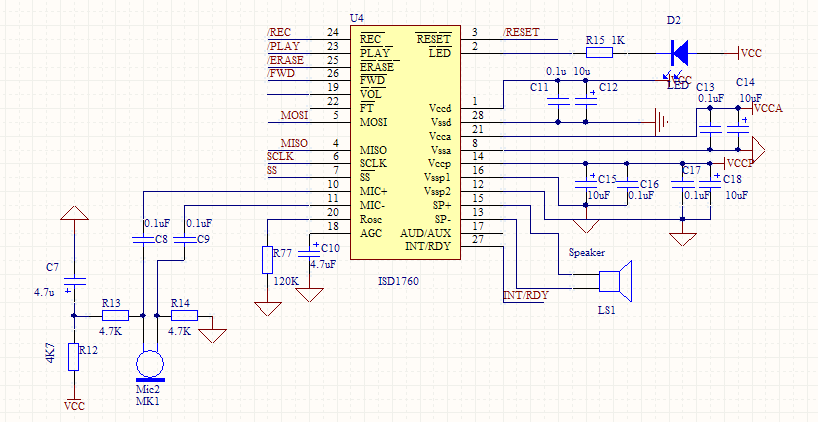Click the /RESET net label
This screenshot has width=818, height=422.
point(521,32)
